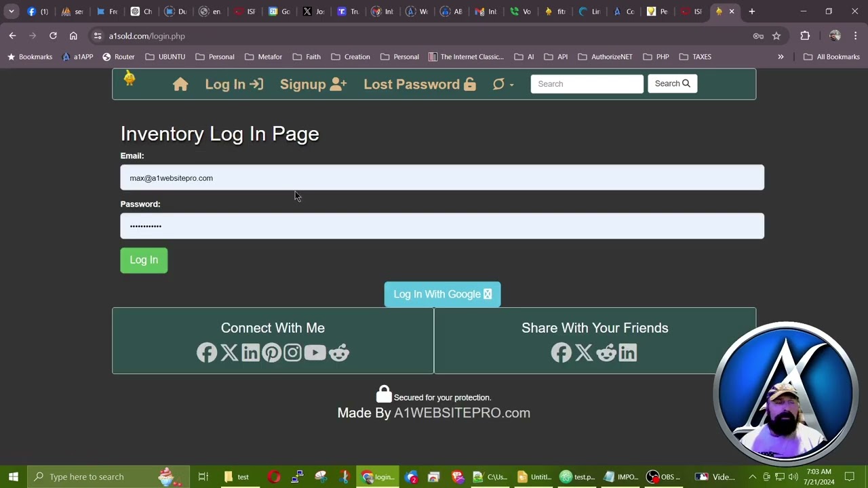868x488 pixels.
Task: Open the tab search dropdown arrow
Action: click(12, 12)
